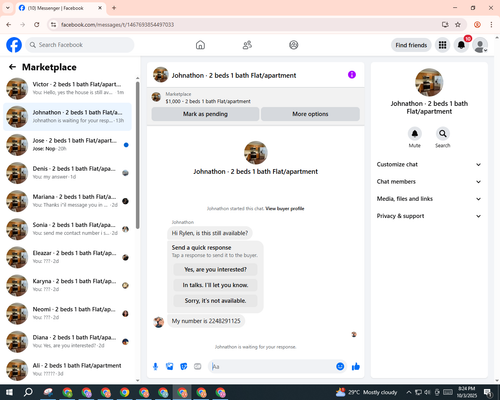The height and width of the screenshot is (400, 500).
Task: Open the Chrome tab search dropdown
Action: click(8, 8)
